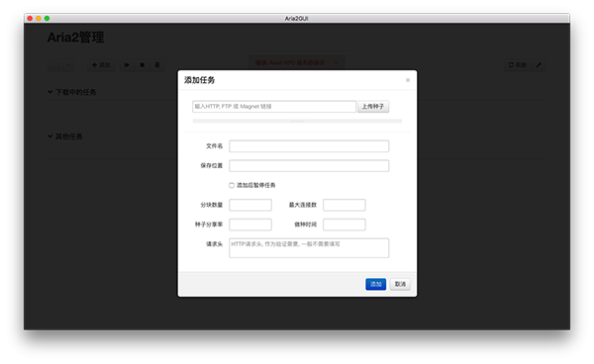Confirm with the blue 添加 button
Image resolution: width=594 pixels, height=364 pixels.
coord(376,284)
